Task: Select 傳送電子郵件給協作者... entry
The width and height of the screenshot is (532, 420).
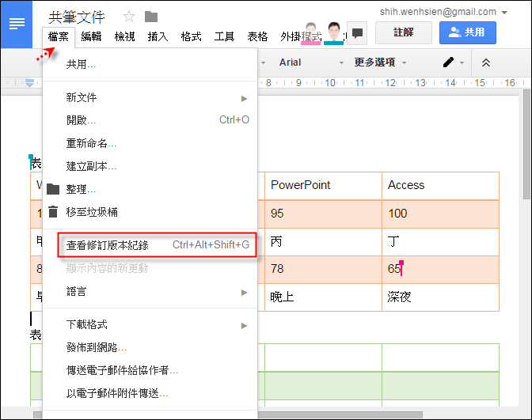Action: pos(150,370)
